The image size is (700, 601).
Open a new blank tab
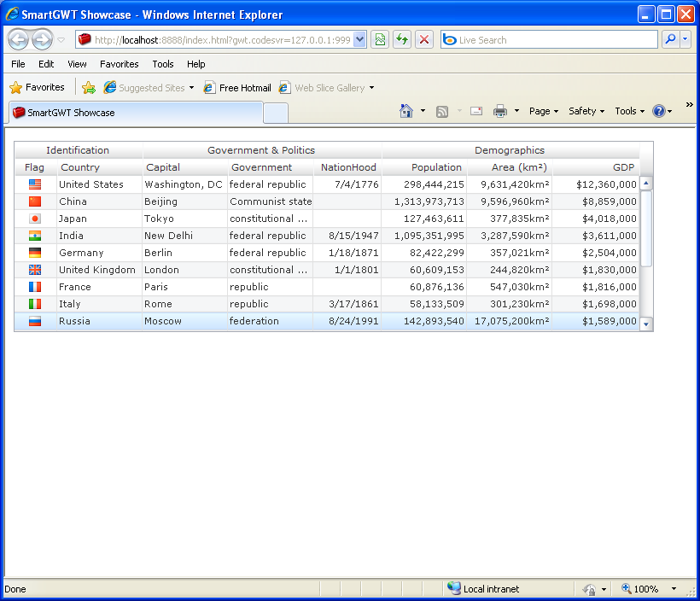(276, 113)
